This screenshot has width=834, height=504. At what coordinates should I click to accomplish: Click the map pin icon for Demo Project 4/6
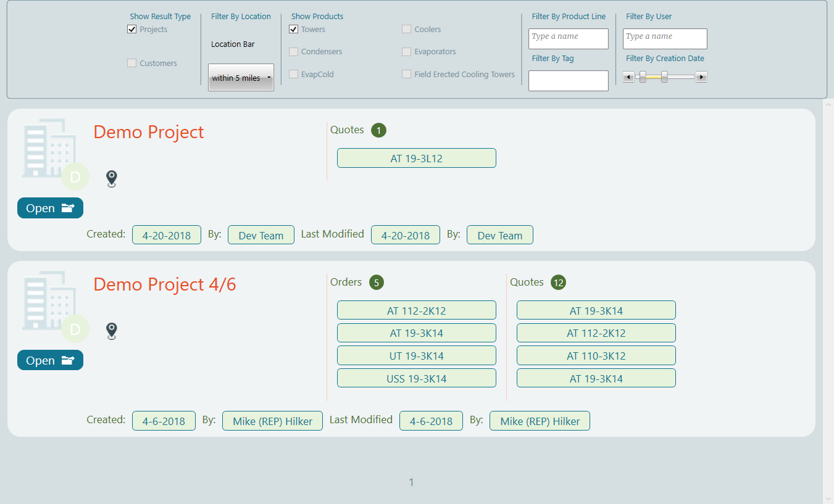[x=111, y=331]
